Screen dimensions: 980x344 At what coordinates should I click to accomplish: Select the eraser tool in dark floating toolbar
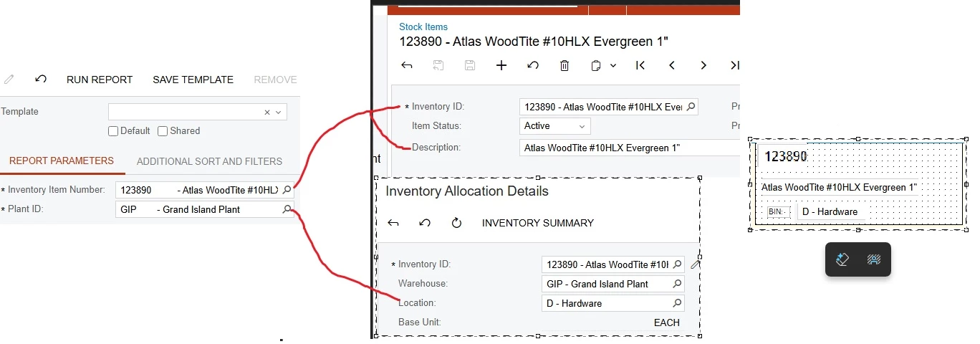click(x=842, y=259)
